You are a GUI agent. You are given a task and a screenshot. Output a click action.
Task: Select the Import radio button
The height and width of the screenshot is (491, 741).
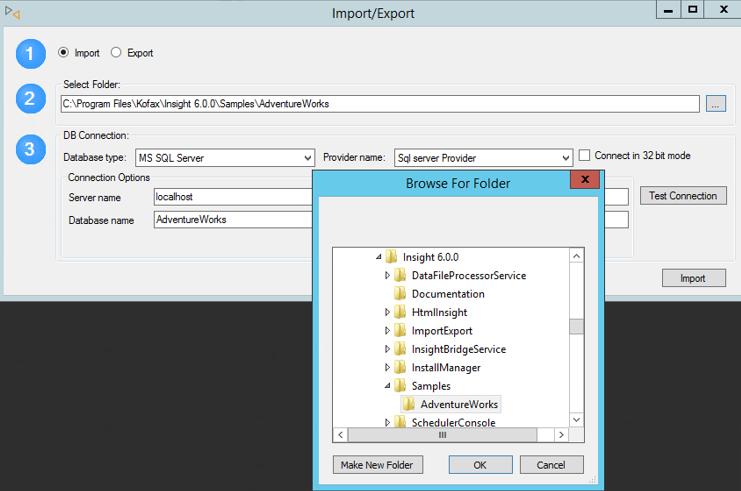(63, 52)
